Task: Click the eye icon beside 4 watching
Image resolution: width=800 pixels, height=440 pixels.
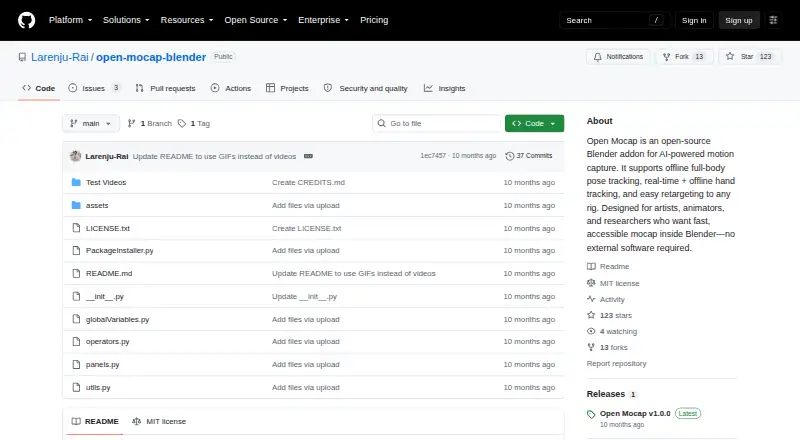Action: [x=591, y=331]
